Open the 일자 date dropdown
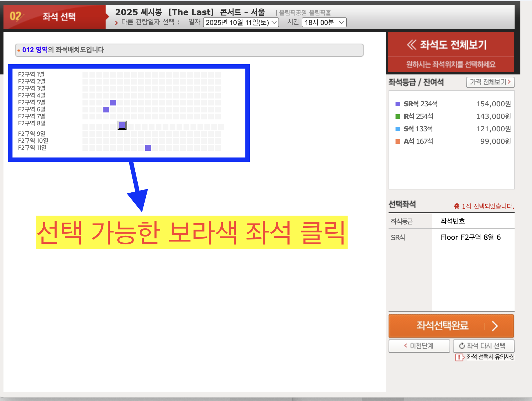532x401 pixels. point(241,22)
